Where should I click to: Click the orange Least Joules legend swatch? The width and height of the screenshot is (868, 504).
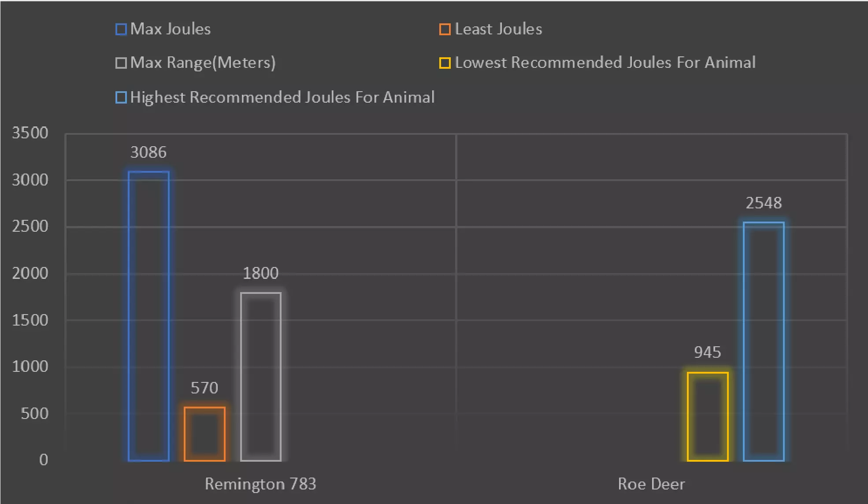click(445, 29)
